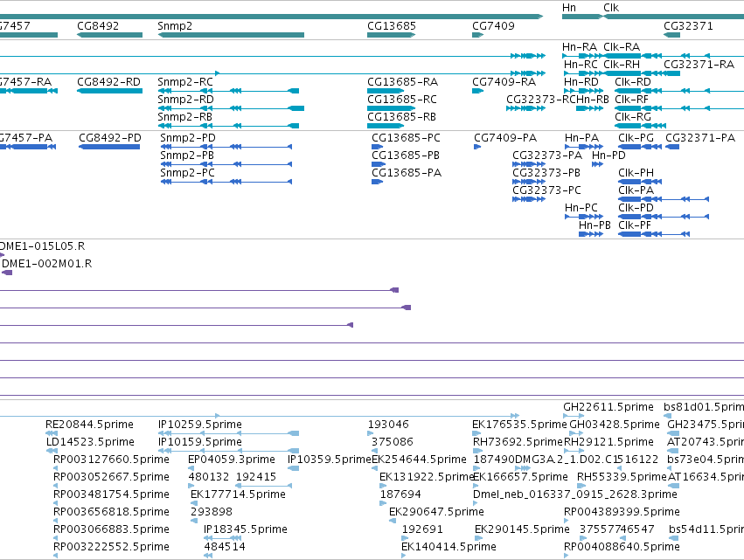This screenshot has width=744, height=560.
Task: Click the IP10259.5prime EST label
Action: [199, 424]
